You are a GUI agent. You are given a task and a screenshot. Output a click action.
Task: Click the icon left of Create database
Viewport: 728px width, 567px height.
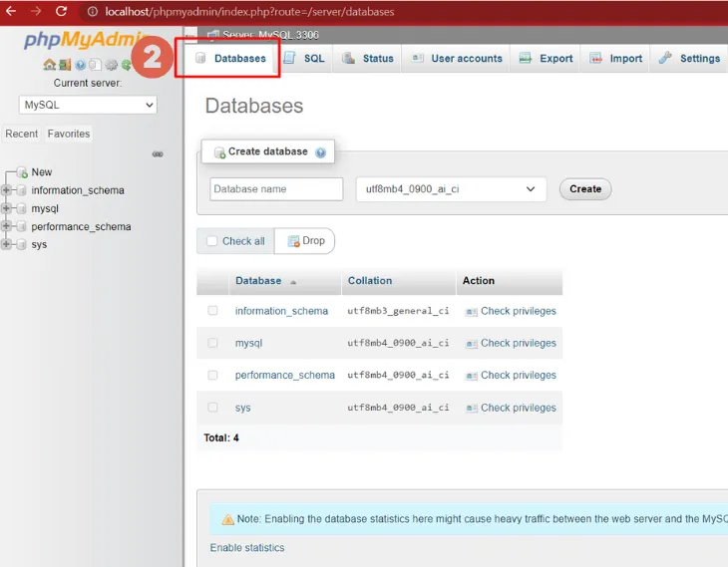219,152
